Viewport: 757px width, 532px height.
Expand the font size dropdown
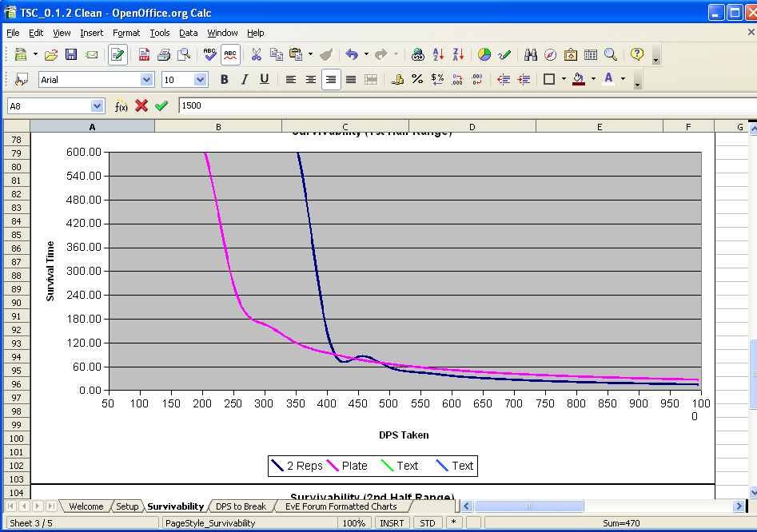(x=200, y=80)
